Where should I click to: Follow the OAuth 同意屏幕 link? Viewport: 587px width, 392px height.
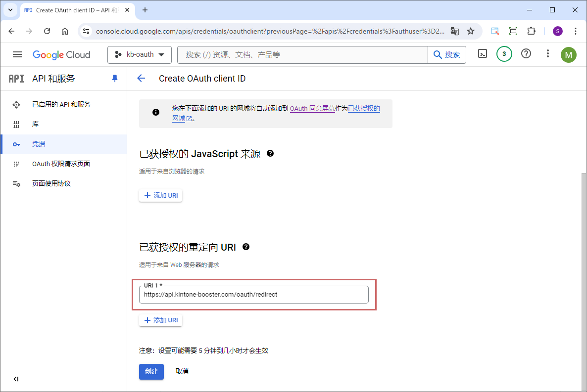tap(312, 108)
